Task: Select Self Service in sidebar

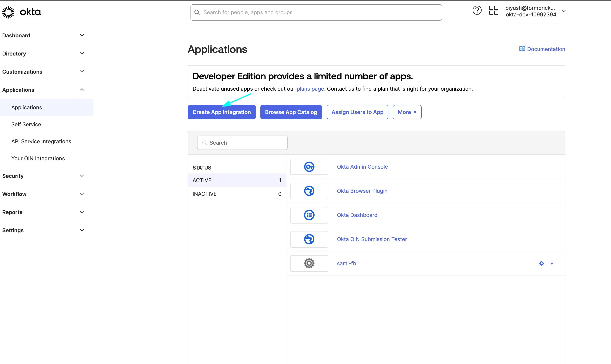Action: pos(26,124)
